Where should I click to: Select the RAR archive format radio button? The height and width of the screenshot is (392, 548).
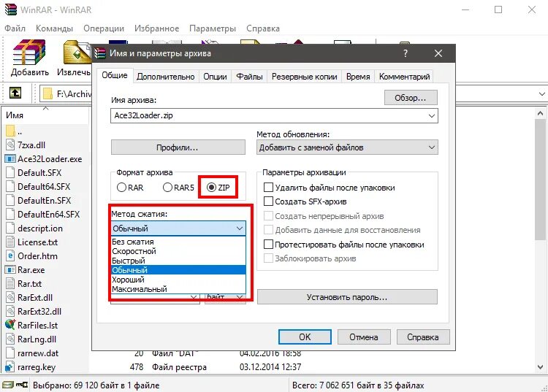tap(121, 188)
